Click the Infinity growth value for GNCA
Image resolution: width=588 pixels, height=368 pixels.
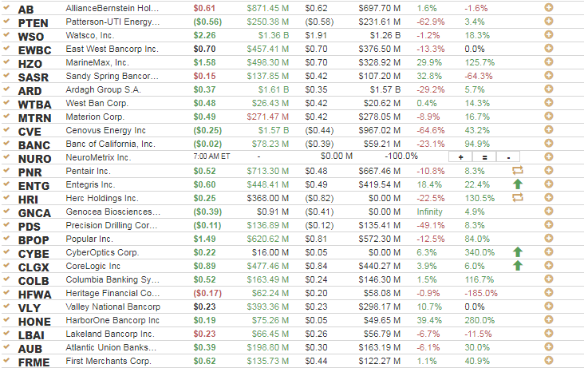(x=430, y=212)
